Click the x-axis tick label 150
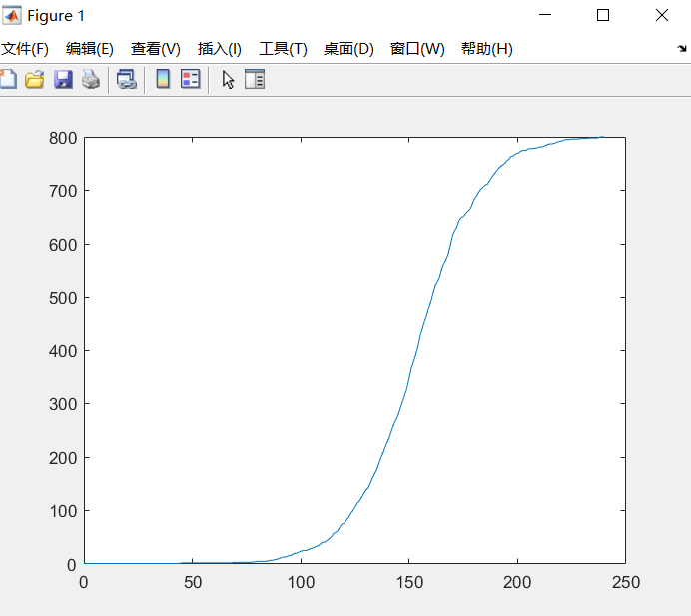The width and height of the screenshot is (691, 616). pos(409,582)
